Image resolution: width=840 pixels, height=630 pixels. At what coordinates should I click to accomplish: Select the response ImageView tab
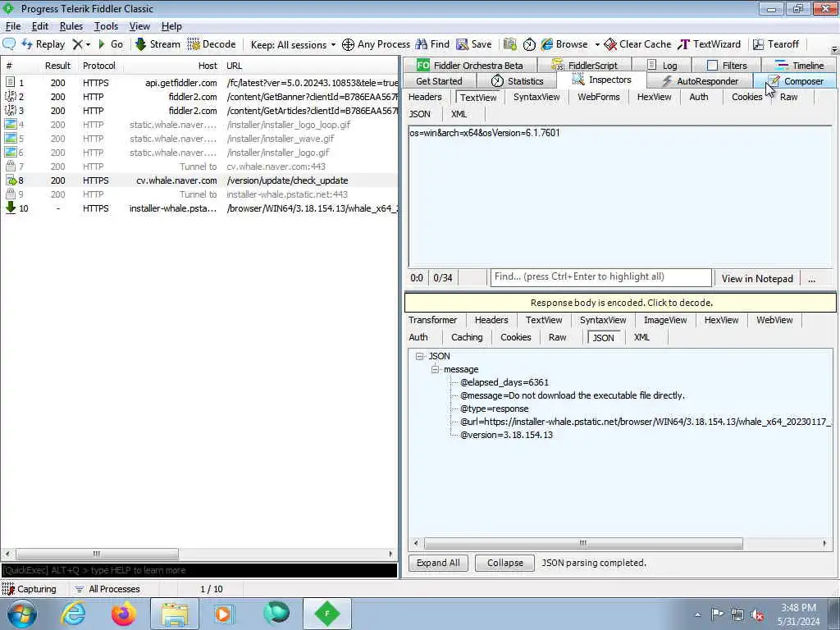click(664, 320)
